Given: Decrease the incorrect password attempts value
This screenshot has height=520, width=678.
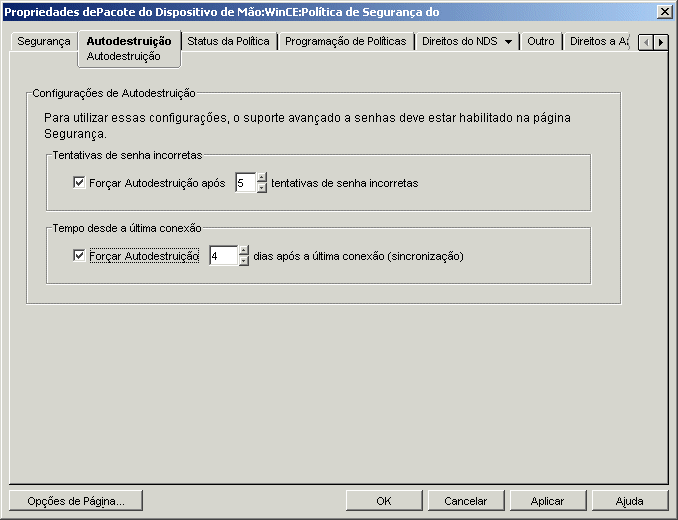Looking at the screenshot, I should pos(262,188).
